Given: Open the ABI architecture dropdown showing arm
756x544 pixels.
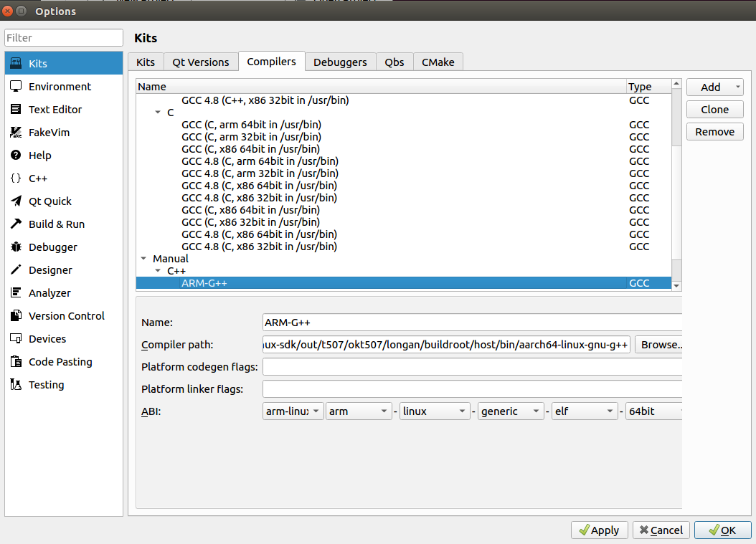Looking at the screenshot, I should pyautogui.click(x=358, y=411).
